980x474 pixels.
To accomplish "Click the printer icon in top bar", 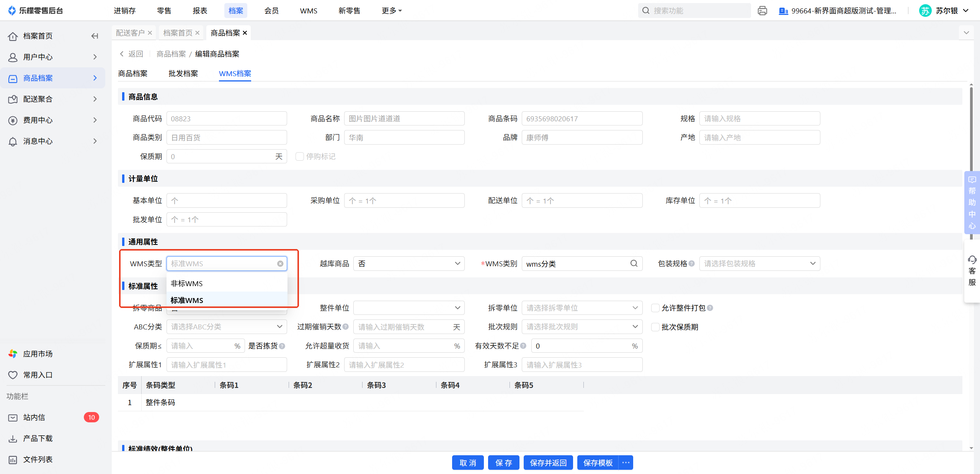I will point(762,11).
